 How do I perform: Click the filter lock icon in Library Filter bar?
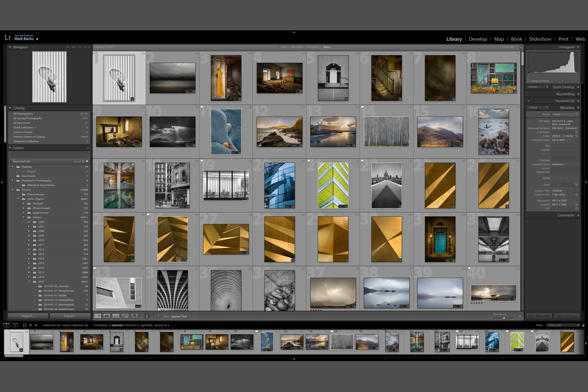pyautogui.click(x=521, y=48)
